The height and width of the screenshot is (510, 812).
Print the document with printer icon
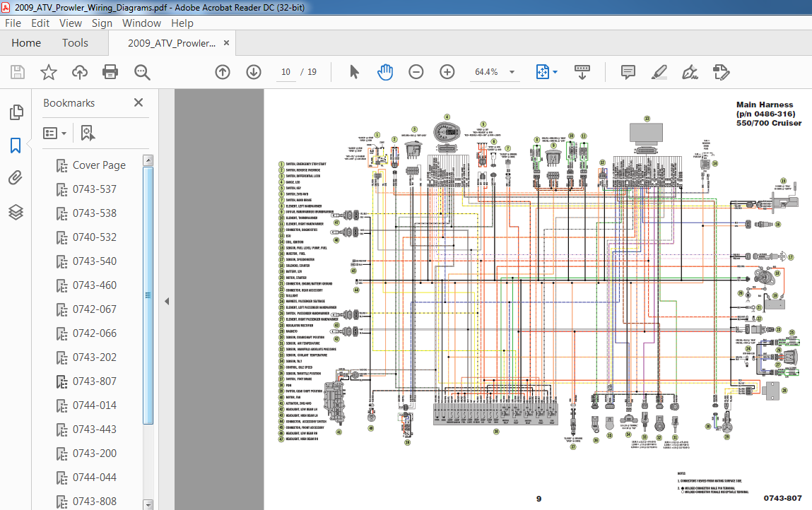pos(110,72)
